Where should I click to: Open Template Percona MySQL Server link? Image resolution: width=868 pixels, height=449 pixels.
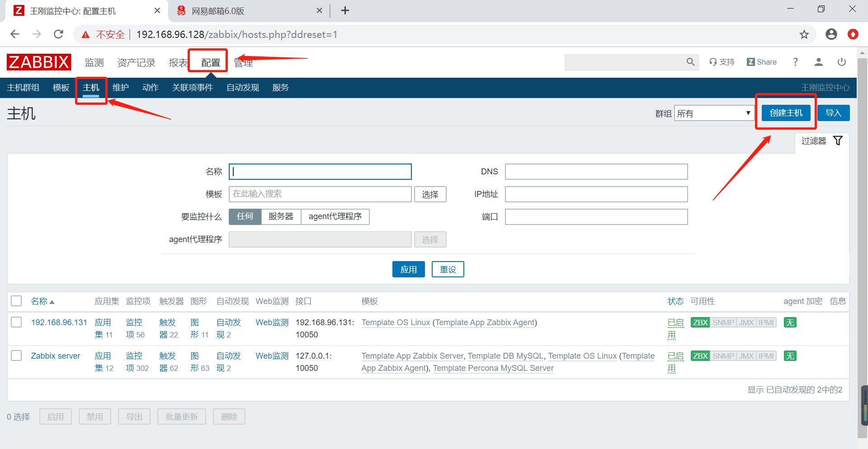tap(493, 368)
